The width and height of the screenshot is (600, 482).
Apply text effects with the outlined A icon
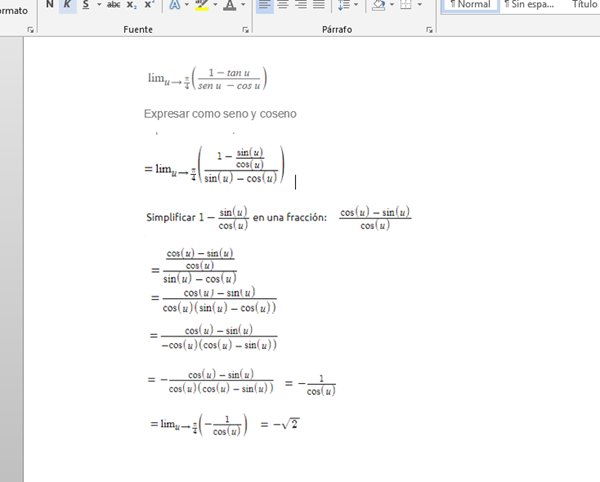tap(175, 5)
